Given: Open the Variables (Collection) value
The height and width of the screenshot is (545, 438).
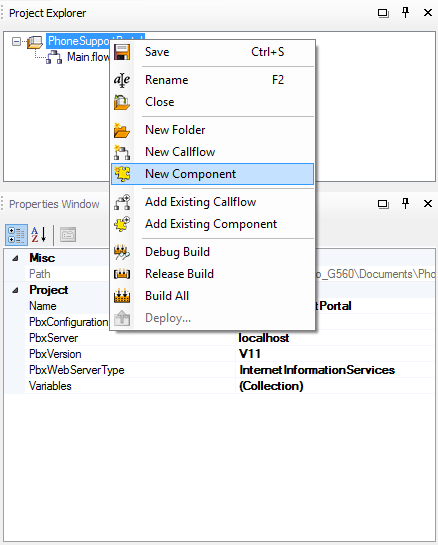Looking at the screenshot, I should (271, 386).
